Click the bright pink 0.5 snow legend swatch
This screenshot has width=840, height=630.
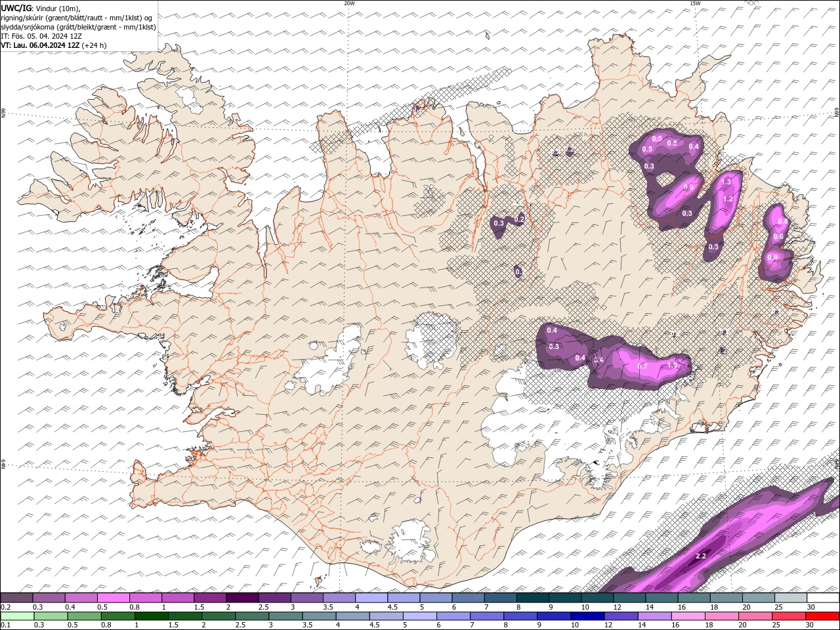[x=113, y=598]
